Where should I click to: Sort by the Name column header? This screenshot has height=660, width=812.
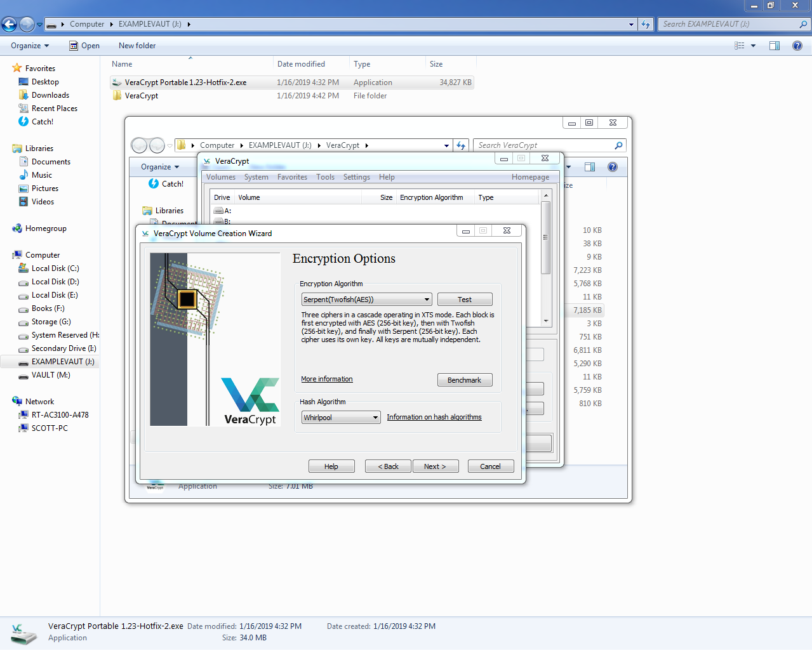pyautogui.click(x=190, y=64)
